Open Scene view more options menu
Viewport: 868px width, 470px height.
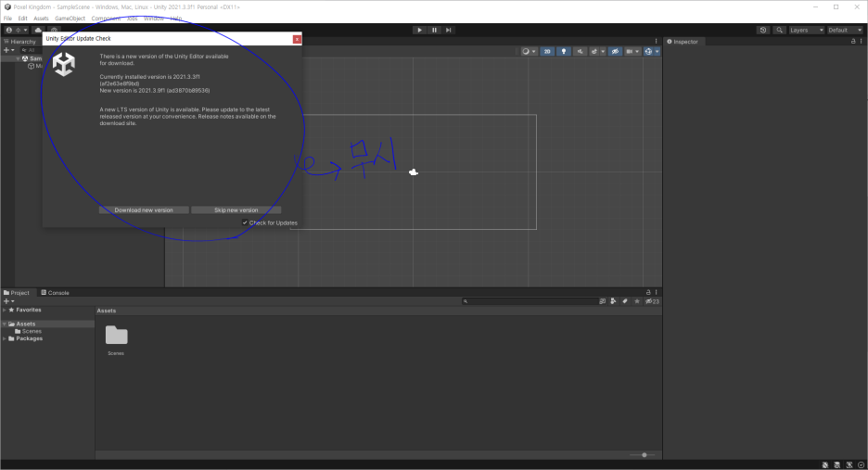point(656,42)
